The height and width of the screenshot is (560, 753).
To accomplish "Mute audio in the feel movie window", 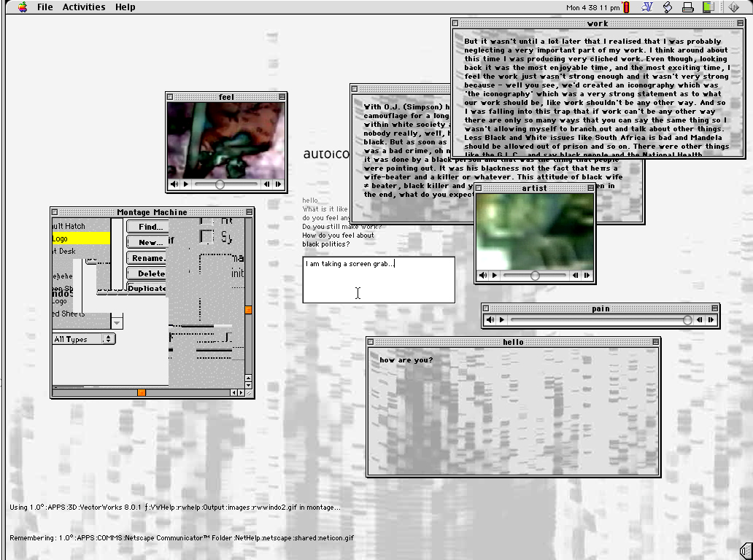I will click(x=174, y=184).
